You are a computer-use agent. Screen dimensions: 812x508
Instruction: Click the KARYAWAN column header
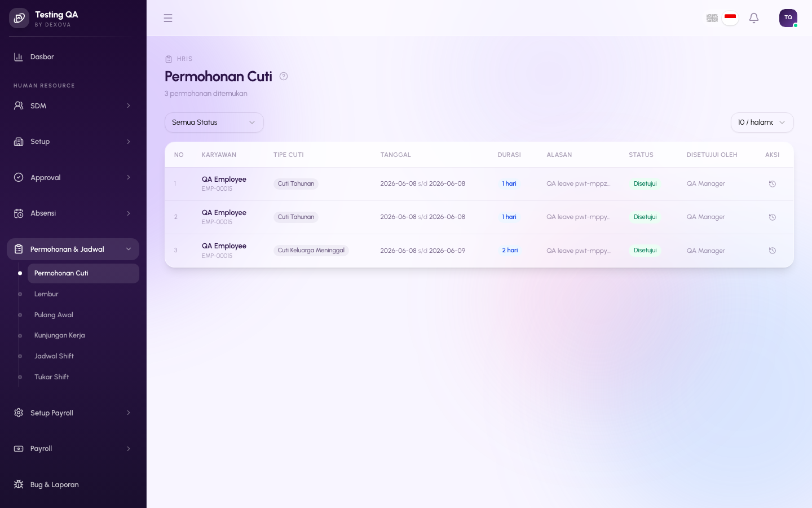click(219, 155)
